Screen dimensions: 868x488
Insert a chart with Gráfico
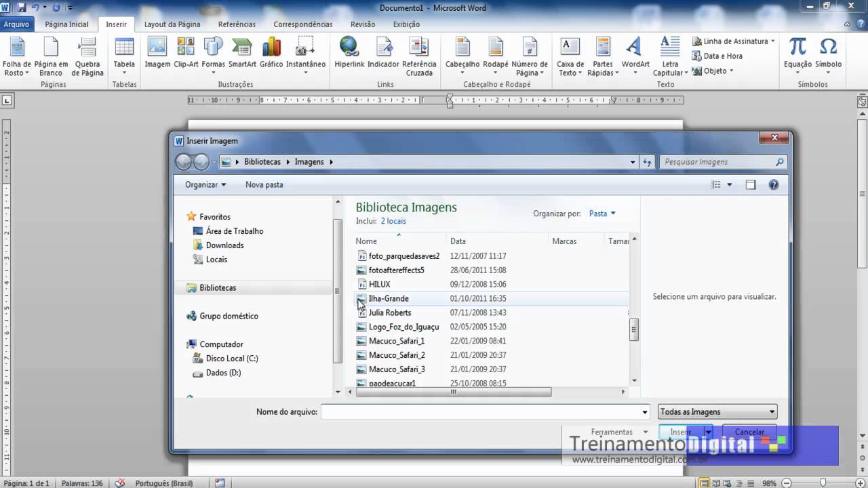271,53
